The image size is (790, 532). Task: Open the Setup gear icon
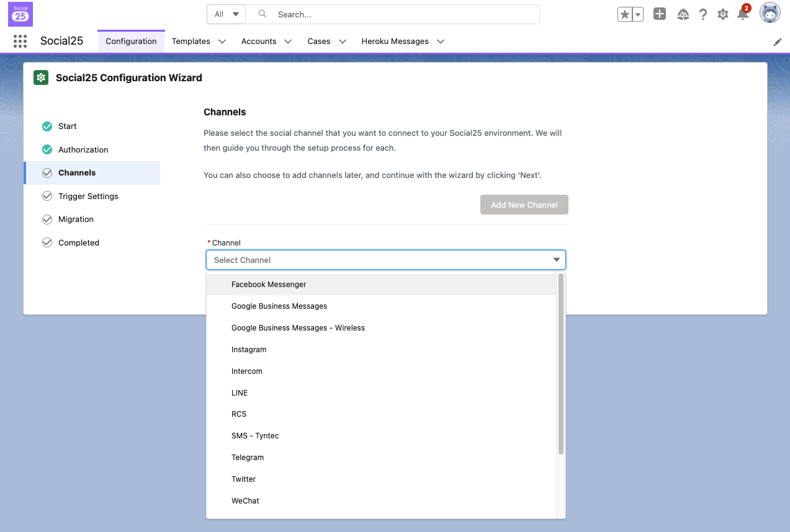(x=722, y=14)
